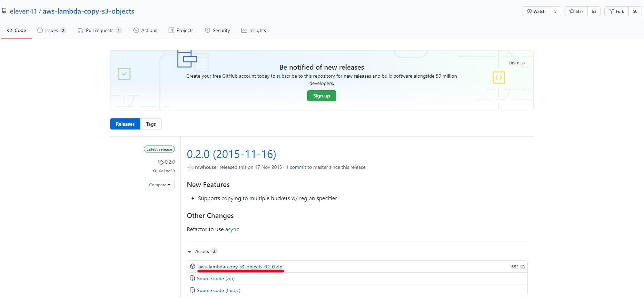The image size is (644, 298).
Task: Click the forks count 50
Action: 635,11
